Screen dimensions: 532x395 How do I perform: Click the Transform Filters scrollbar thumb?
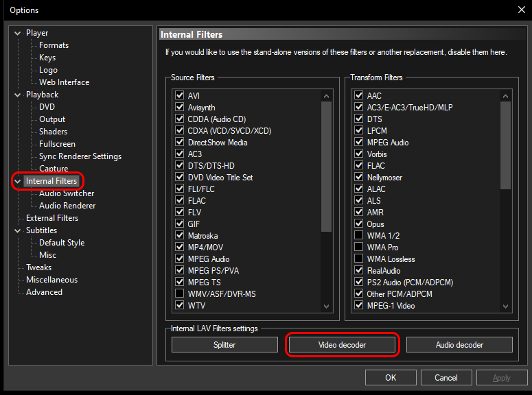click(505, 145)
